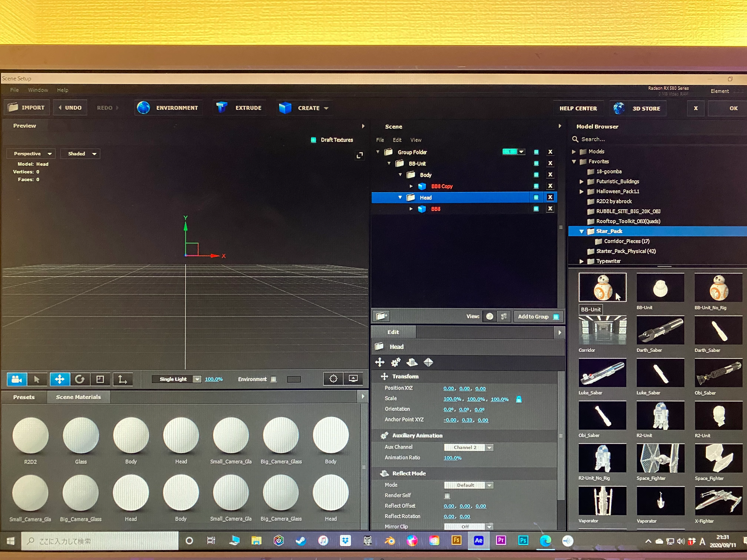Open the Perspective view dropdown
Screen dimensions: 747x560
[x=32, y=154]
